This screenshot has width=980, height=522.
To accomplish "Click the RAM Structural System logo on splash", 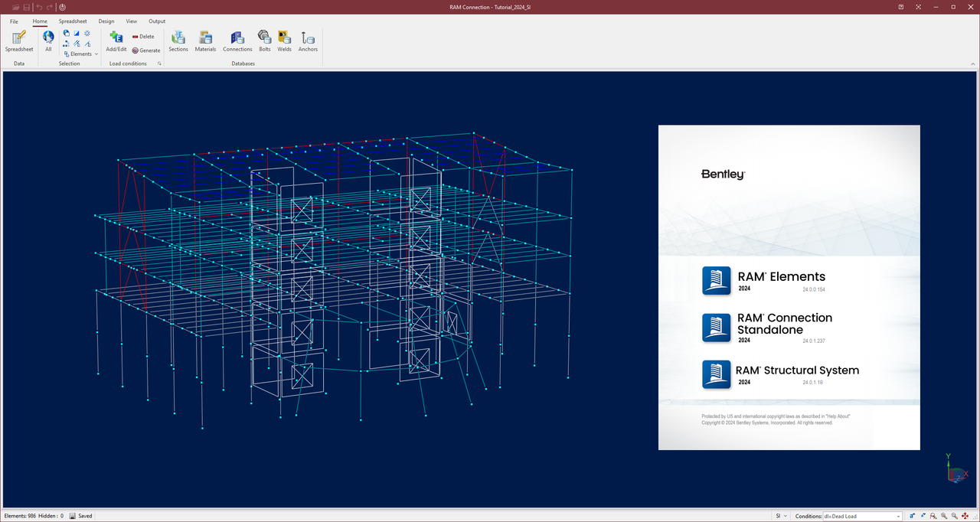I will 716,375.
